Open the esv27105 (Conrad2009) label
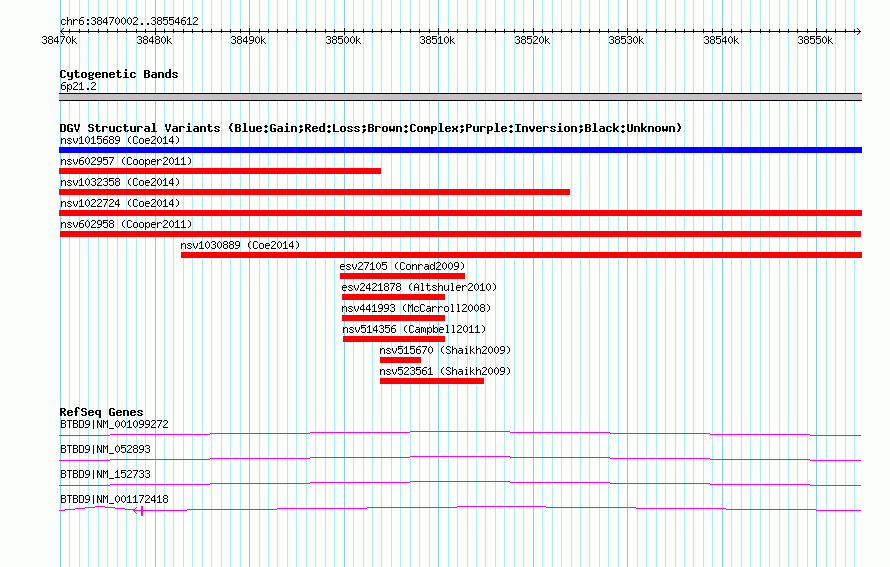Screen dimensions: 890x567 (x=402, y=266)
